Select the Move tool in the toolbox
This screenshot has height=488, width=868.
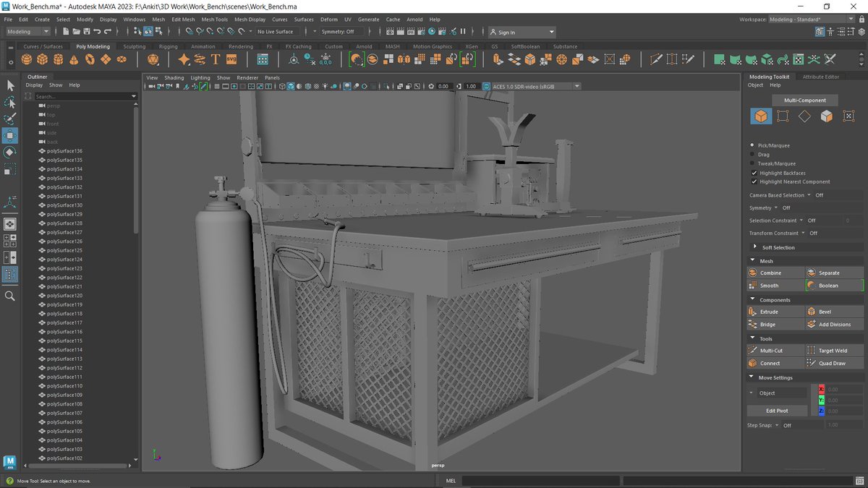click(x=10, y=135)
